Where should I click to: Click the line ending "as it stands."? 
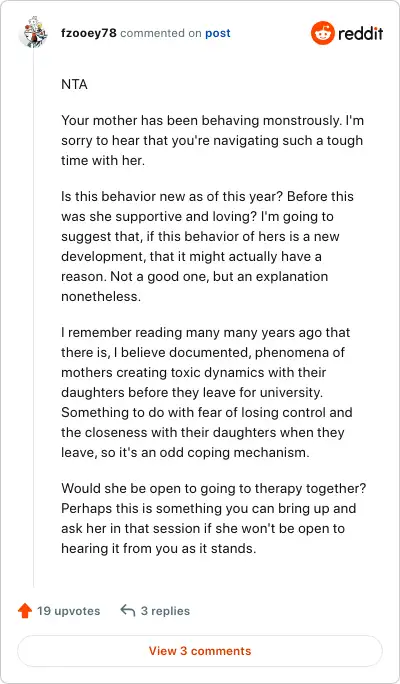coord(158,548)
